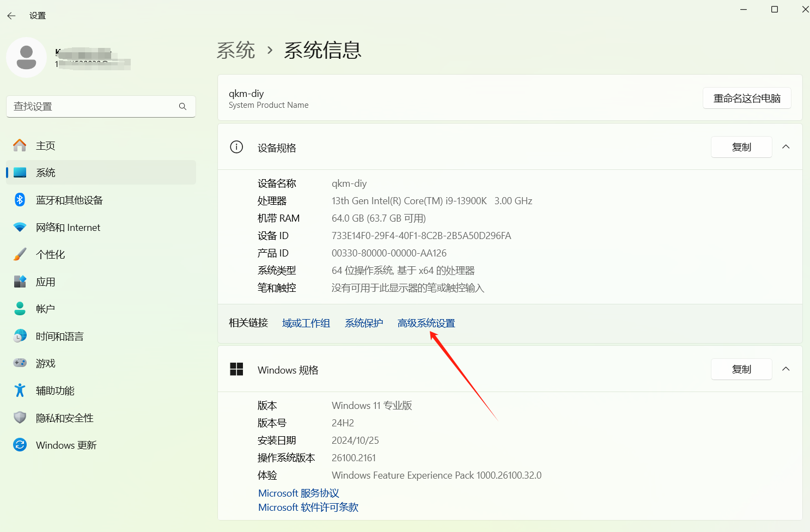Open Microsoft 服务协议 link
The width and height of the screenshot is (810, 532).
click(x=299, y=493)
